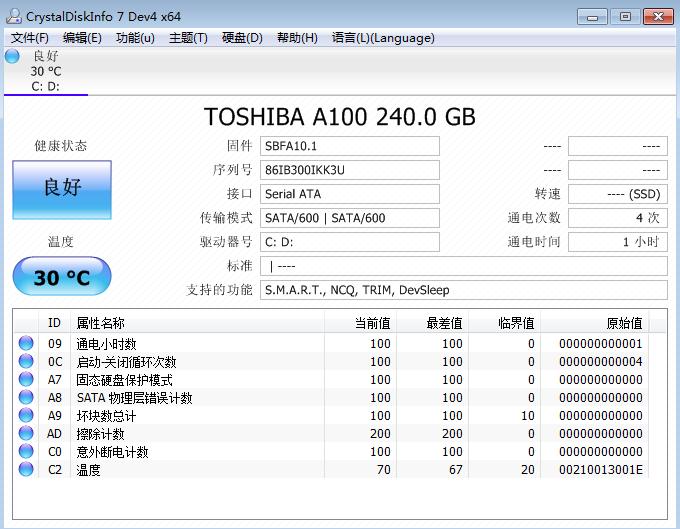Screen dimensions: 680x529
Task: Click the power on hours field 1 小时
Action: pos(618,242)
